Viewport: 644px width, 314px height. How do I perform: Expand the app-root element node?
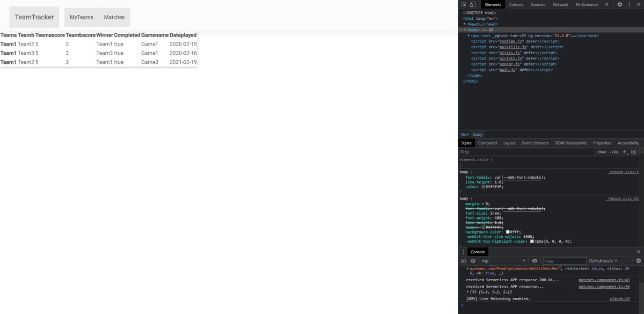[469, 35]
